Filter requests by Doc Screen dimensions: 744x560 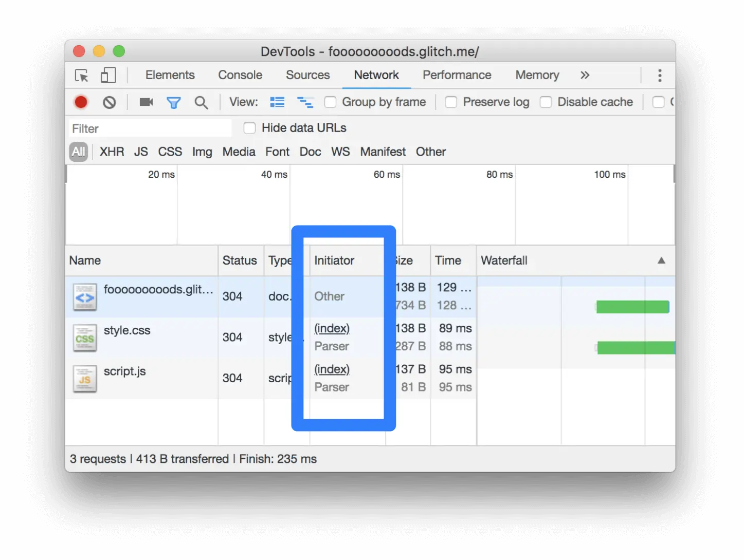click(x=311, y=152)
